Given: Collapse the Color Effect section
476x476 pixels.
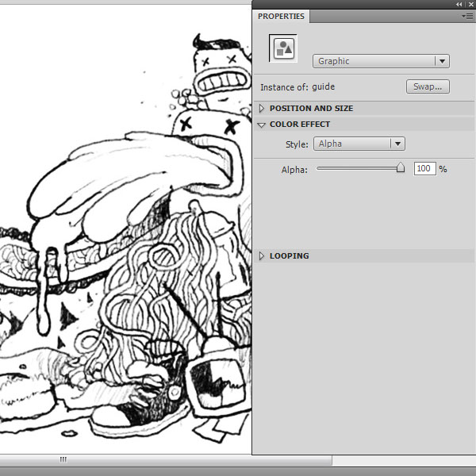Looking at the screenshot, I should click(261, 125).
